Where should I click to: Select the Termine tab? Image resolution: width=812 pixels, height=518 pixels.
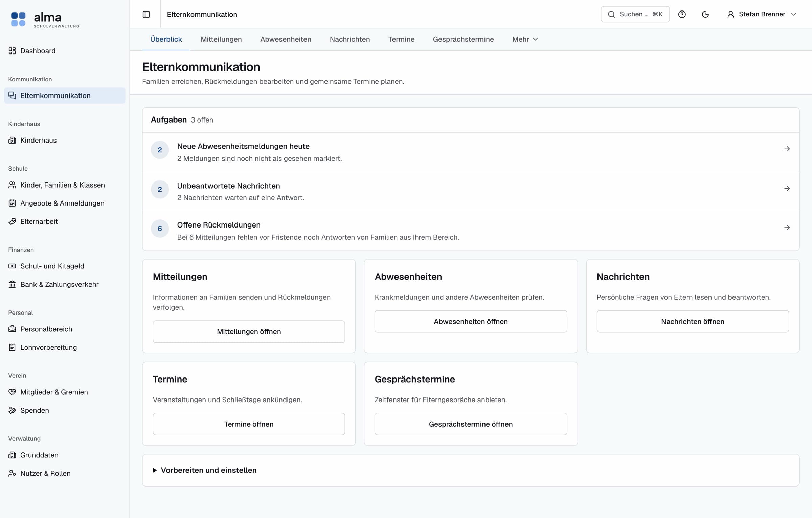click(x=401, y=39)
